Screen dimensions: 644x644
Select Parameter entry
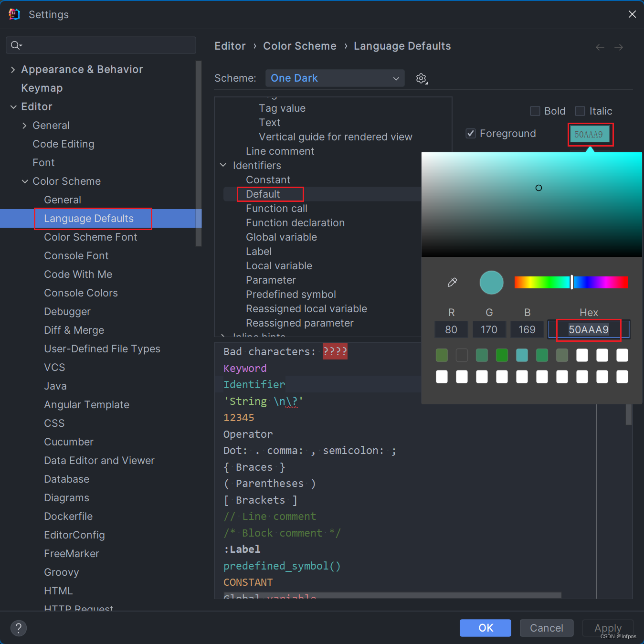[x=271, y=280]
